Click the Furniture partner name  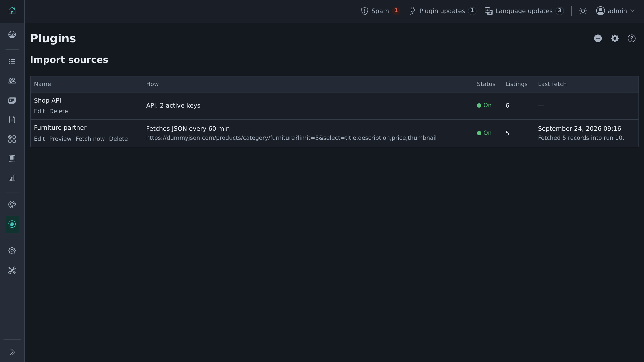pos(60,128)
